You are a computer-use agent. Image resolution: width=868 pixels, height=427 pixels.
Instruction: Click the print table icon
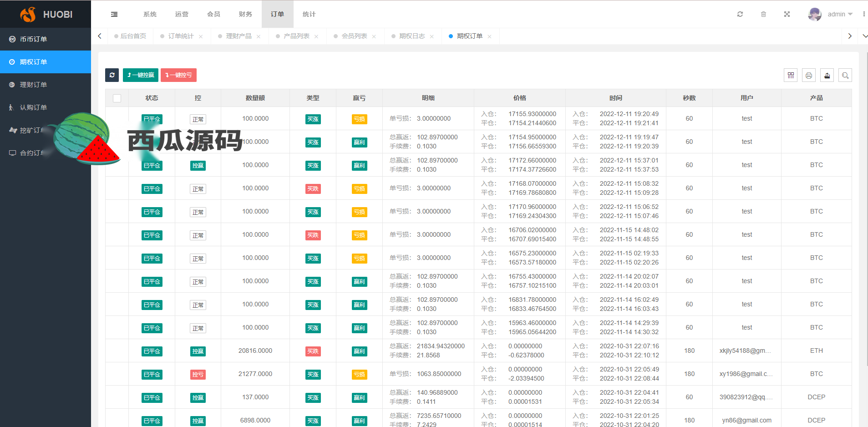(x=809, y=75)
